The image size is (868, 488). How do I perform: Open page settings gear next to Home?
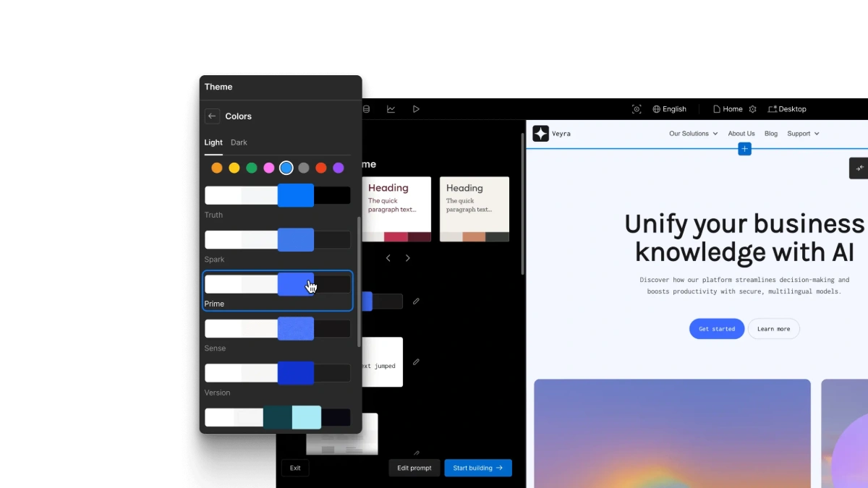click(x=752, y=109)
